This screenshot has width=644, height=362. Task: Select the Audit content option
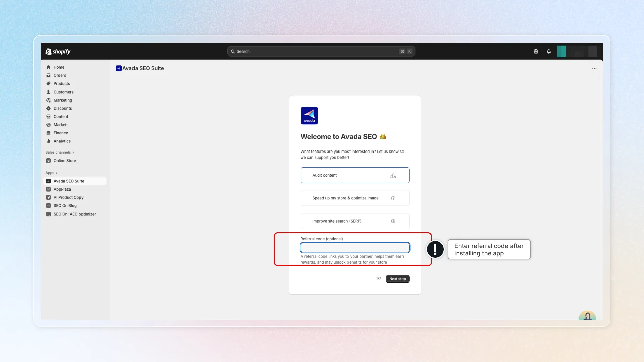point(355,175)
